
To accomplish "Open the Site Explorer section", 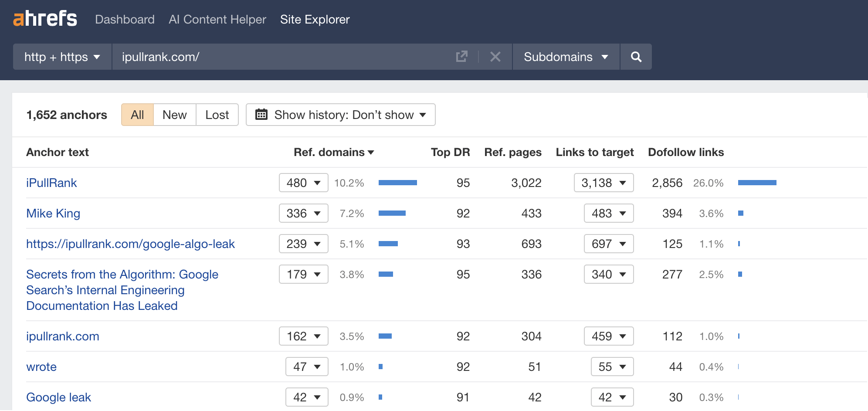I will point(315,19).
